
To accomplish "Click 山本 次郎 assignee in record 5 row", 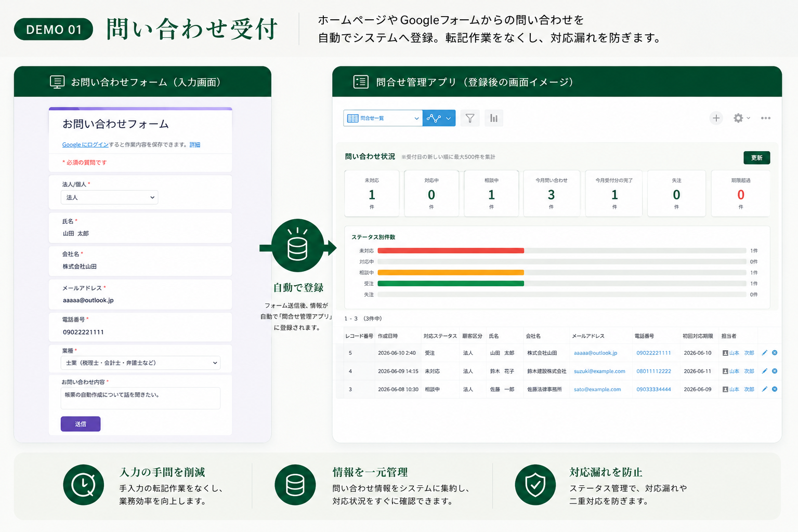I will (x=741, y=353).
